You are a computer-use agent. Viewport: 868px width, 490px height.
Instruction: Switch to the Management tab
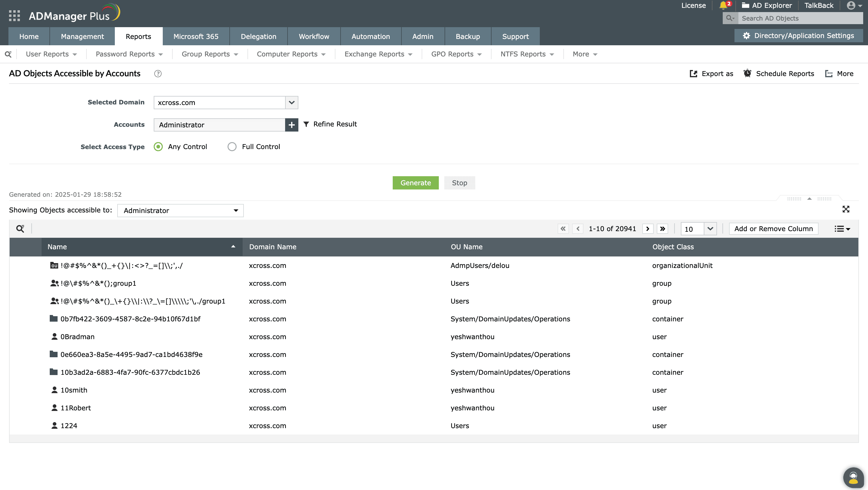82,37
